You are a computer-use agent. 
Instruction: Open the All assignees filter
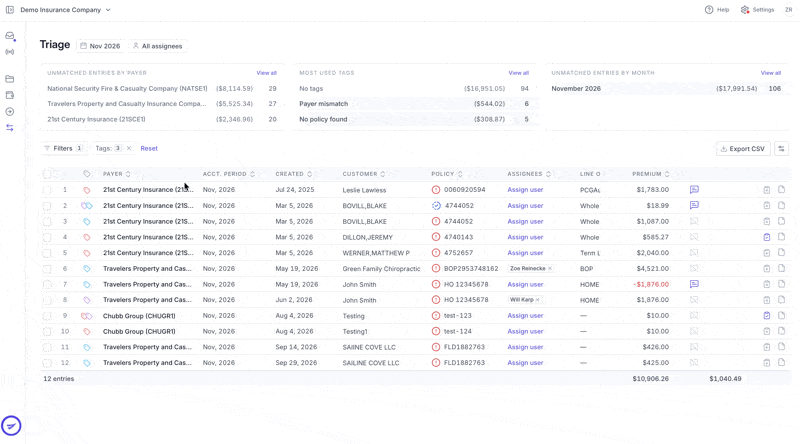[x=158, y=46]
